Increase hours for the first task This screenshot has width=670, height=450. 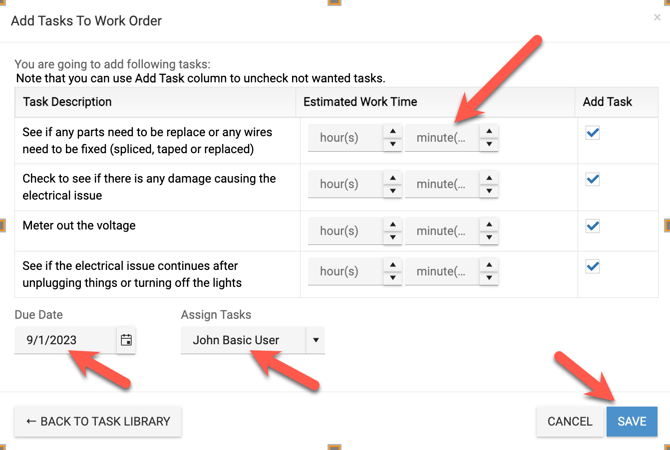393,131
